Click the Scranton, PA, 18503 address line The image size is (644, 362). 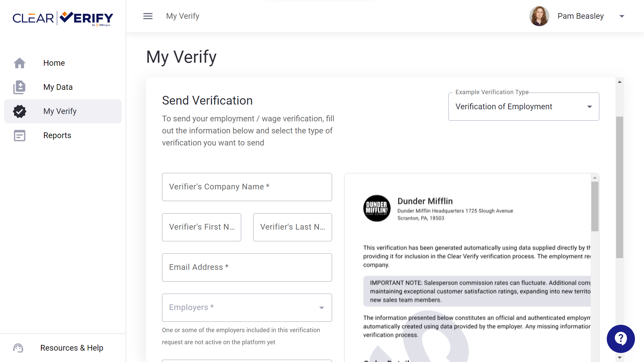[x=421, y=218]
